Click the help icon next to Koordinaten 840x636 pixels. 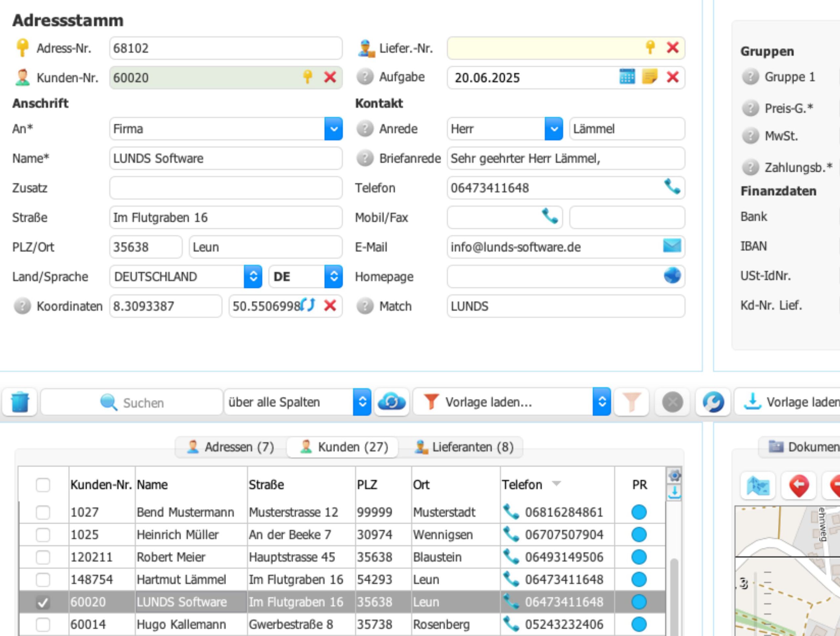22,306
